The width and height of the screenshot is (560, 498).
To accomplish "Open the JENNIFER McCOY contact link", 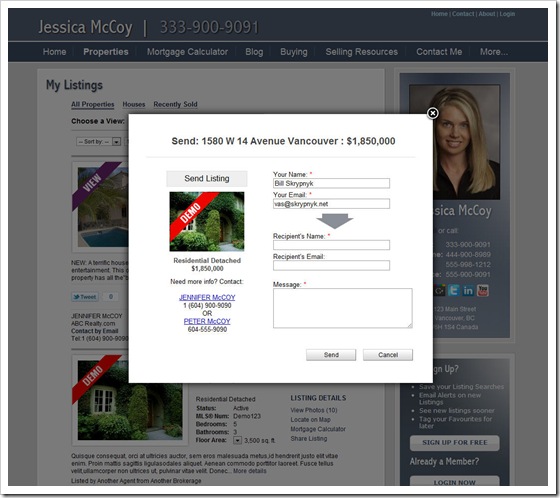I will click(207, 297).
